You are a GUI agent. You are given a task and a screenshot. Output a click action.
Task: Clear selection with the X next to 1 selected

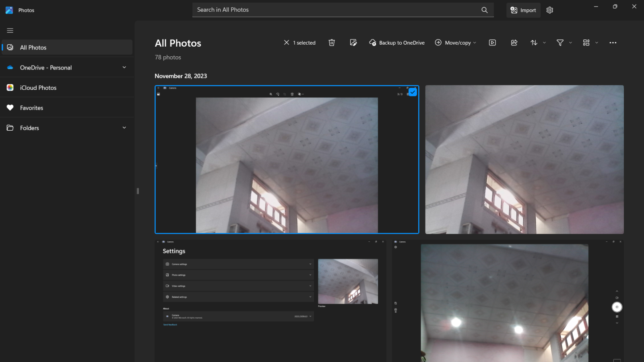287,43
